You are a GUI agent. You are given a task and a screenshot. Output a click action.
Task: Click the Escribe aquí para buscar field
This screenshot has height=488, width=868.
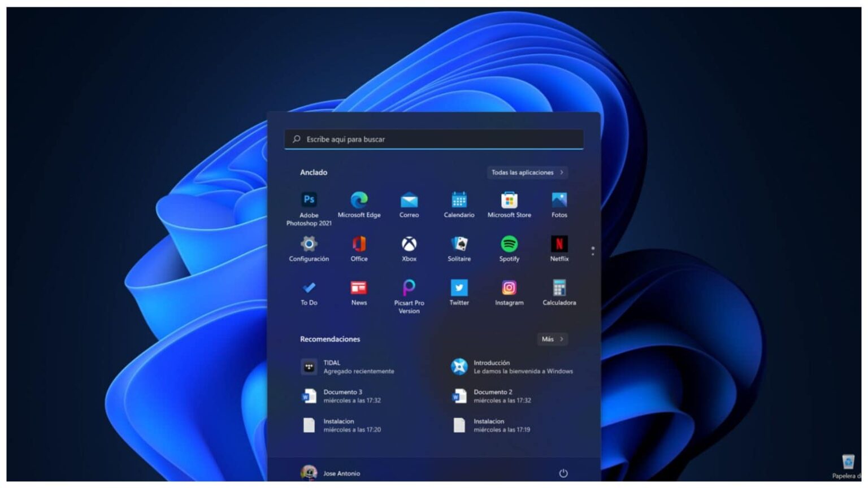coord(434,139)
